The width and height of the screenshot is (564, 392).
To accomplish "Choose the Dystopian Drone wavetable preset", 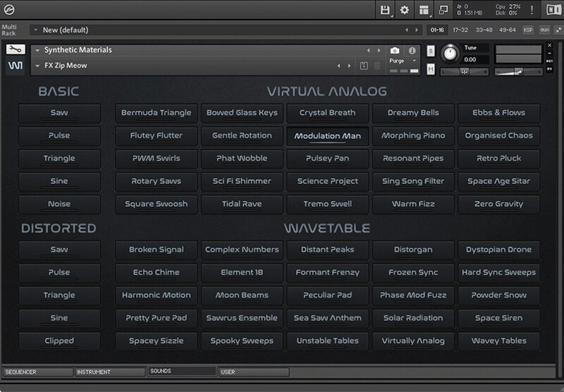I will coord(498,250).
